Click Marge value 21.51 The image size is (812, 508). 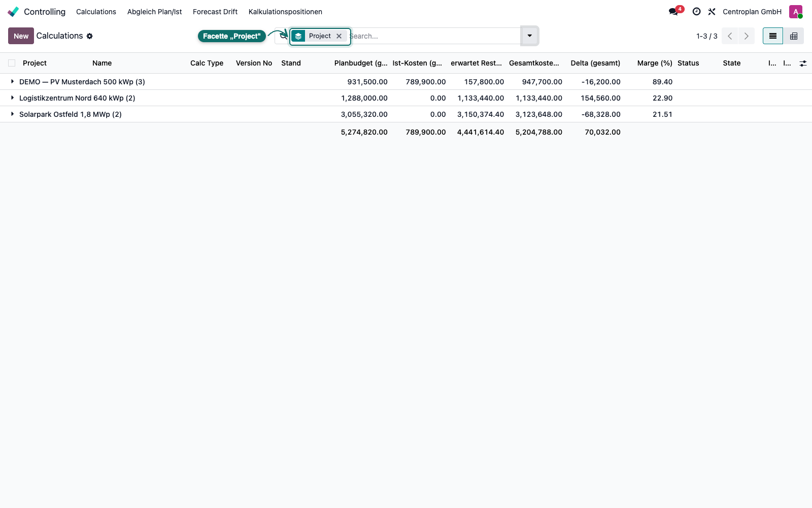662,114
